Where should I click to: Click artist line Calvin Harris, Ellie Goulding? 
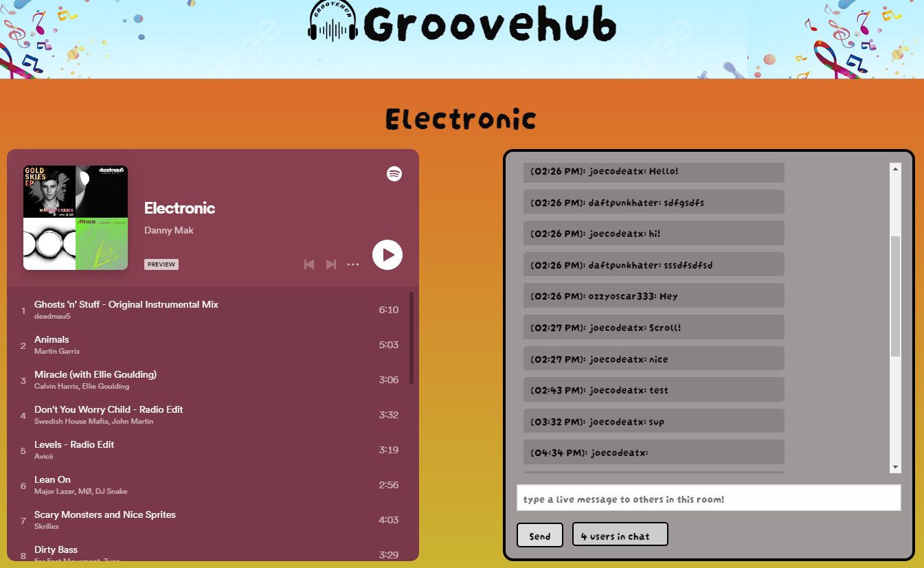82,387
